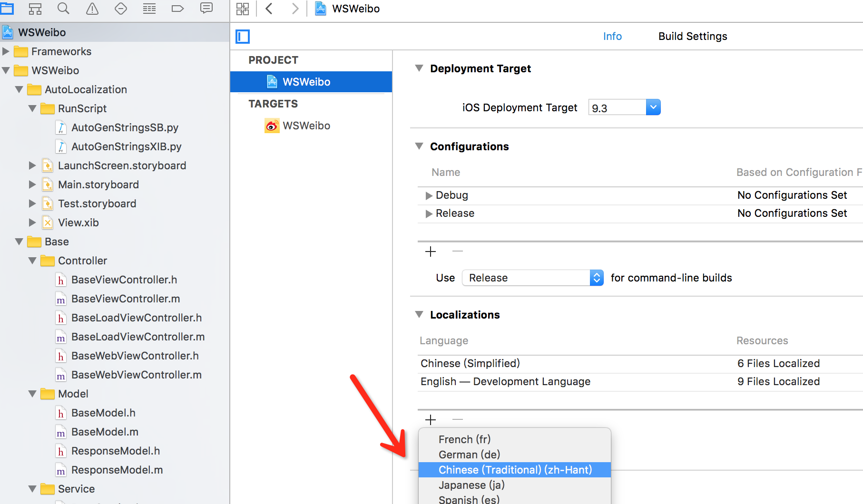Collapse the RunScript folder

(x=32, y=108)
